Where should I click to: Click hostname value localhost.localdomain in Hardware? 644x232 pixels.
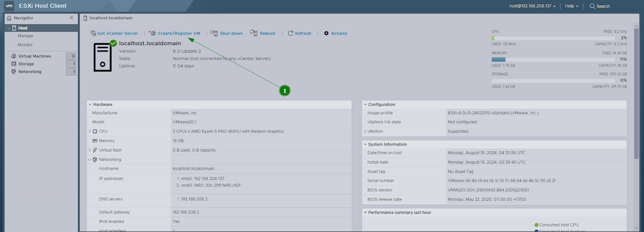click(194, 169)
